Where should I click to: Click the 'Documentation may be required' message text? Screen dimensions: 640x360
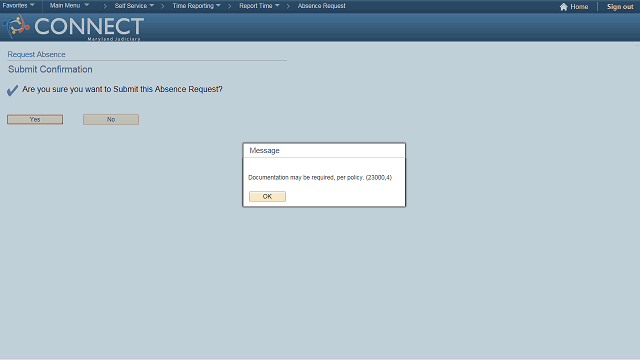320,178
